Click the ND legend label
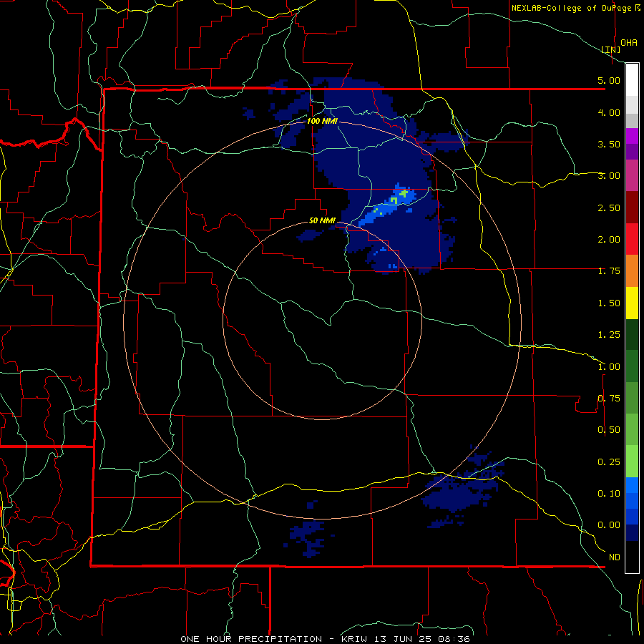Viewport: 644px width, 644px height. pyautogui.click(x=615, y=557)
